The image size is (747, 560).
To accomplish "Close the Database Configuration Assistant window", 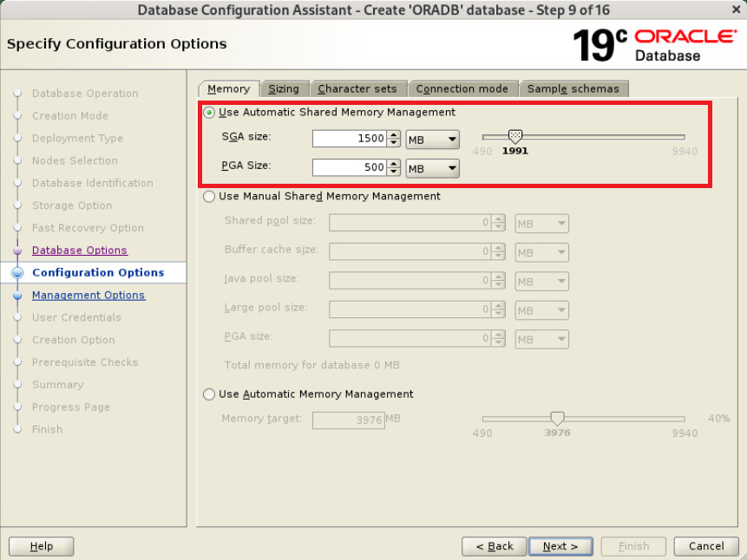I will point(736,9).
